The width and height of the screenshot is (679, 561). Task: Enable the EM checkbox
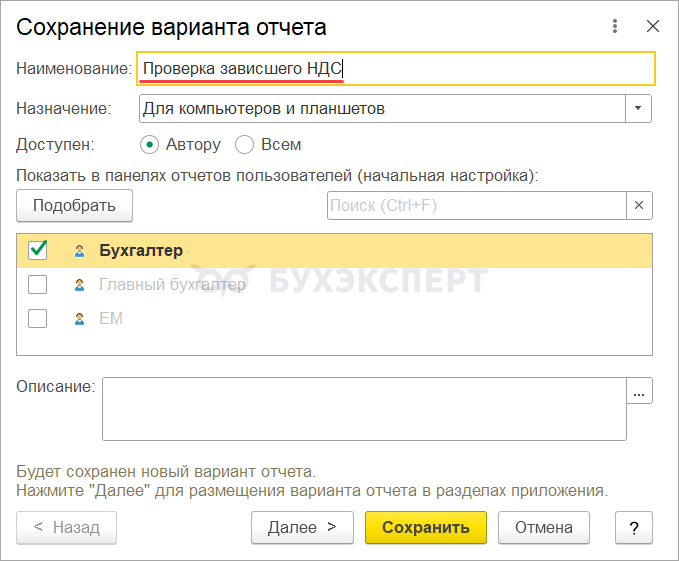coord(38,319)
